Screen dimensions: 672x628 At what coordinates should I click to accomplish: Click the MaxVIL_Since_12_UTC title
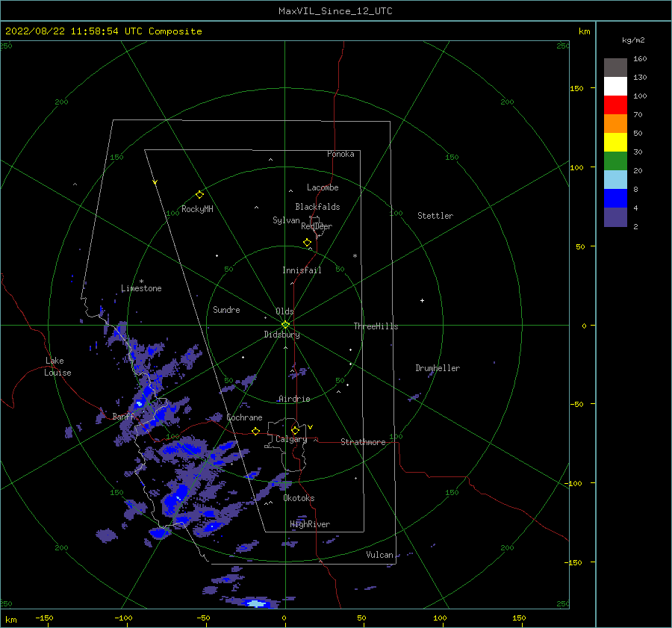point(335,11)
